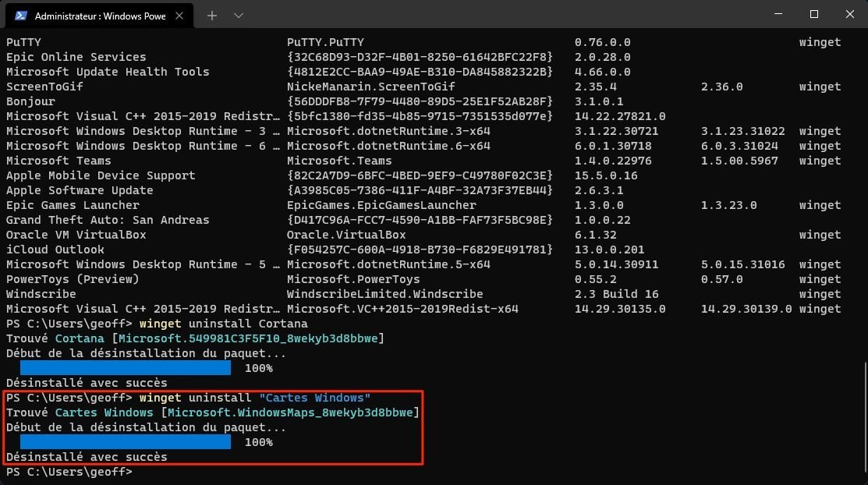Expand the new tab profile dropdown chevron
Image resolution: width=868 pixels, height=485 pixels.
239,16
